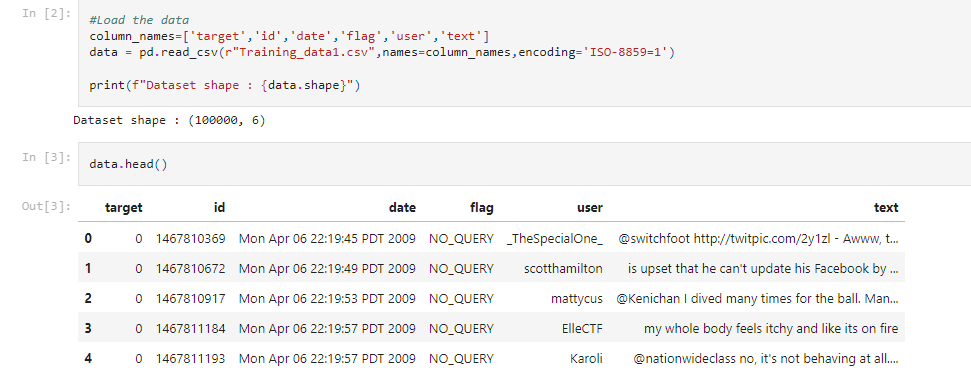Click the print Dataset shape code line

[225, 85]
